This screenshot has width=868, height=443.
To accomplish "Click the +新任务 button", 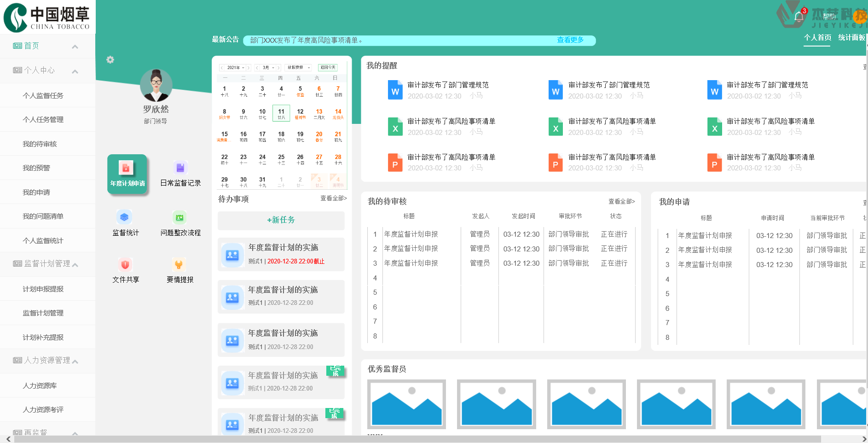I will click(281, 220).
